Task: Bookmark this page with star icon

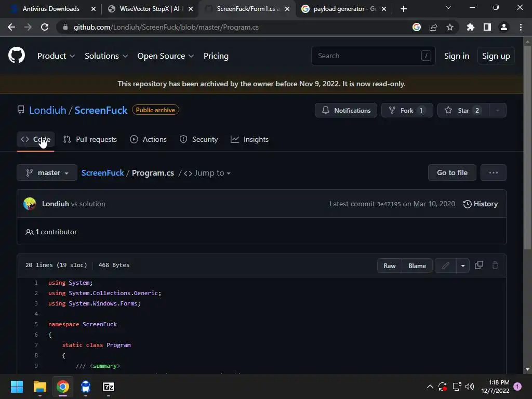Action: (x=450, y=27)
